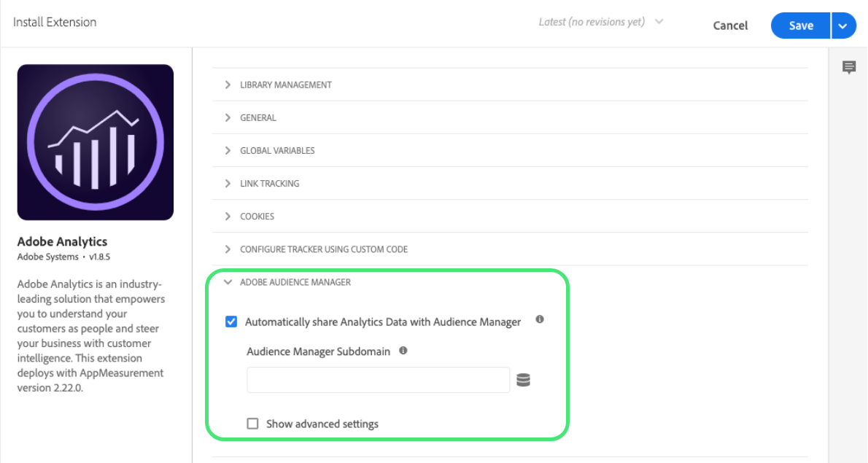Open the Save options dropdown arrow
868x463 pixels.
843,26
